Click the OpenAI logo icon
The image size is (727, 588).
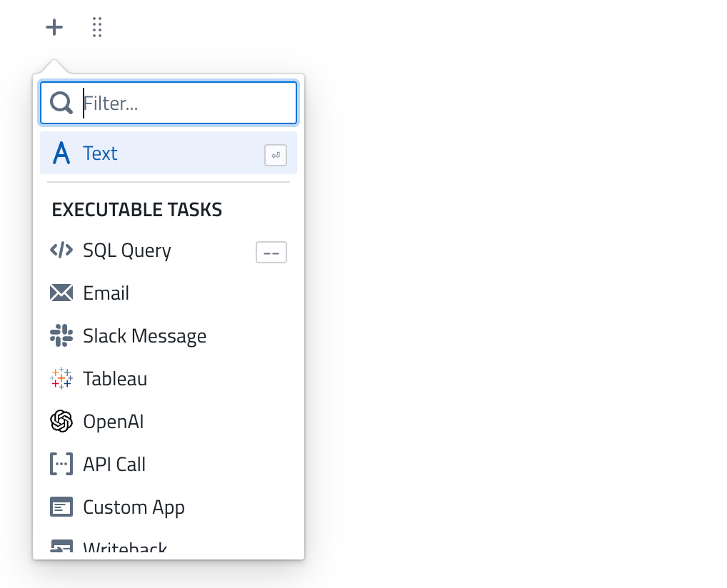pos(61,422)
